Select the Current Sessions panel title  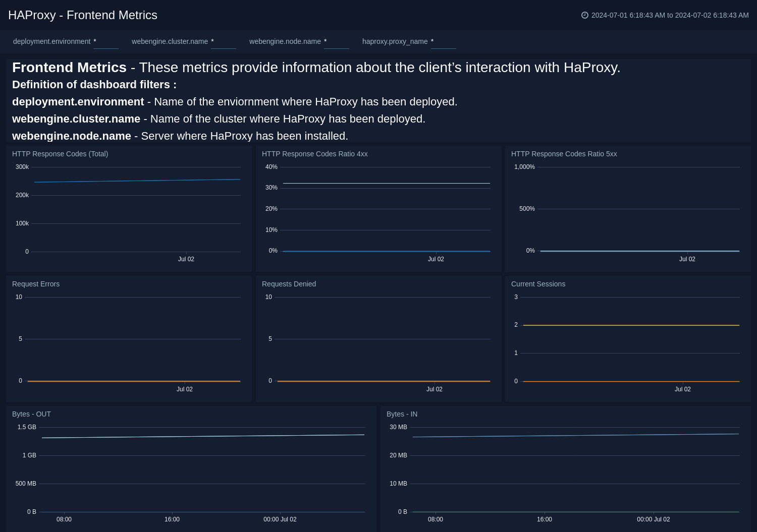pyautogui.click(x=538, y=284)
